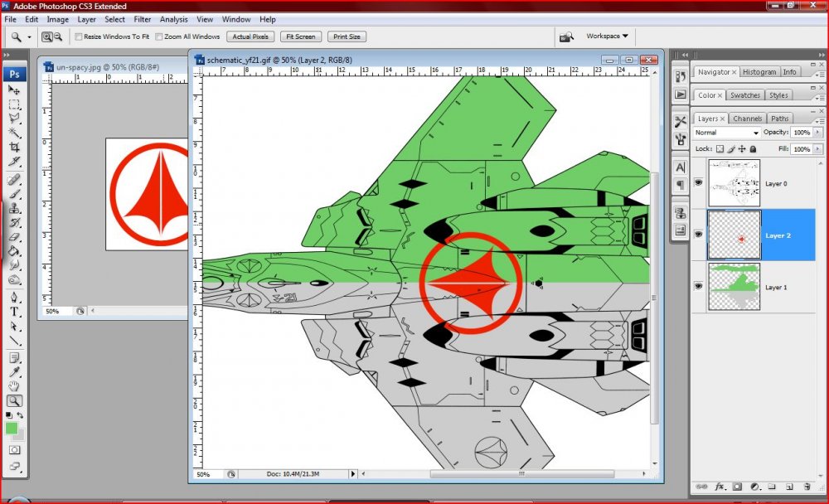Select the Eraser tool
The height and width of the screenshot is (504, 829).
tap(14, 237)
